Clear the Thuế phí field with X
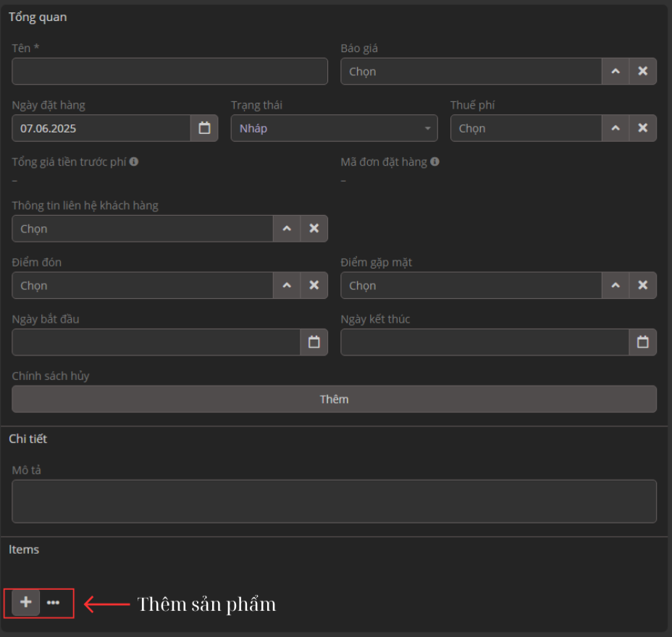672x637 pixels. click(642, 128)
